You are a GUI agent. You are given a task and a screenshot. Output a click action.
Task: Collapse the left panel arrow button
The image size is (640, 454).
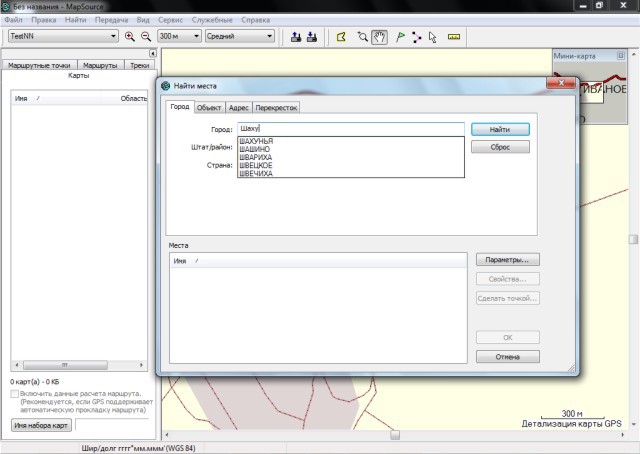pos(152,53)
